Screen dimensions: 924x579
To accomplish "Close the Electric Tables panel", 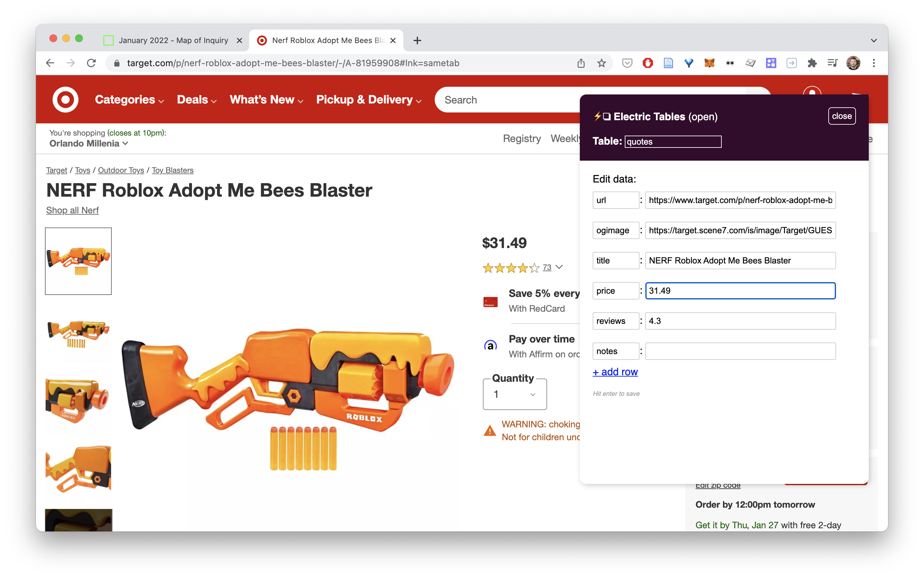I will point(841,116).
